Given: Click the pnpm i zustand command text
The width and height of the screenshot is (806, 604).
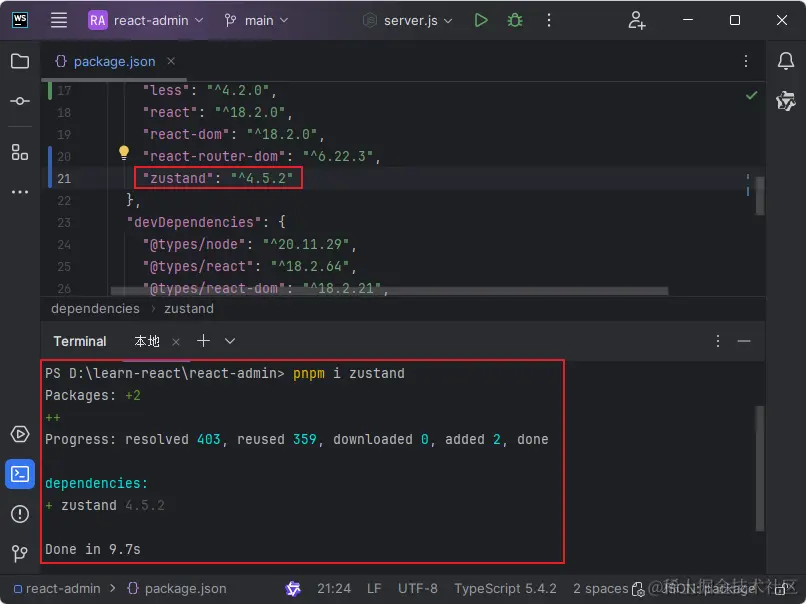Looking at the screenshot, I should [x=349, y=374].
